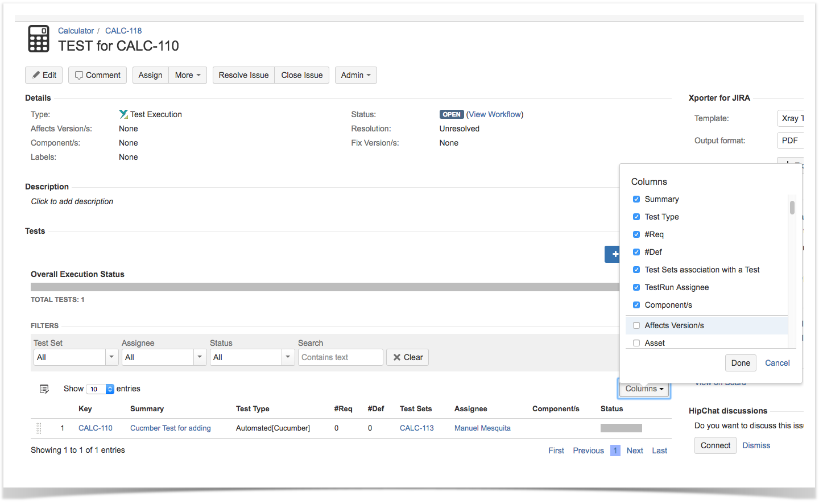Open Cucmber Test for adding summary link
This screenshot has width=823, height=504.
(x=171, y=428)
